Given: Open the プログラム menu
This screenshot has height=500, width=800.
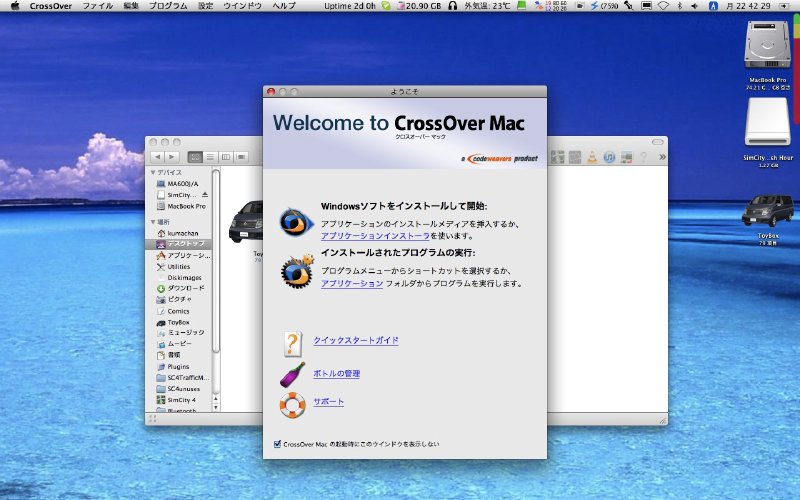Looking at the screenshot, I should pos(168,6).
